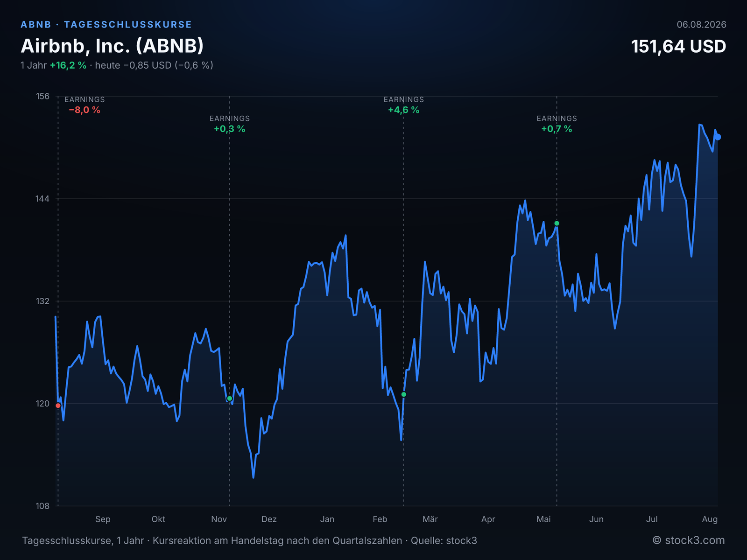Select the "Feb" month axis label
This screenshot has height=560, width=747.
point(380,519)
